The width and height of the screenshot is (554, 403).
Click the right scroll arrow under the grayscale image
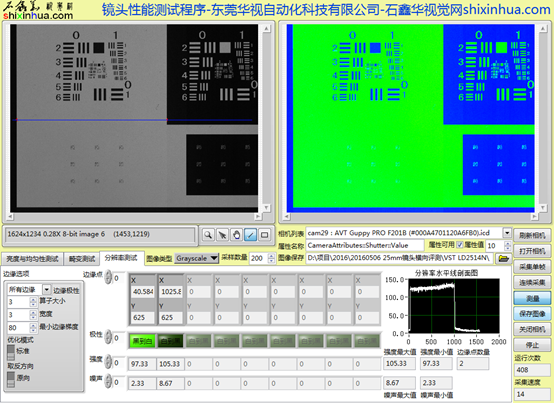coord(258,217)
